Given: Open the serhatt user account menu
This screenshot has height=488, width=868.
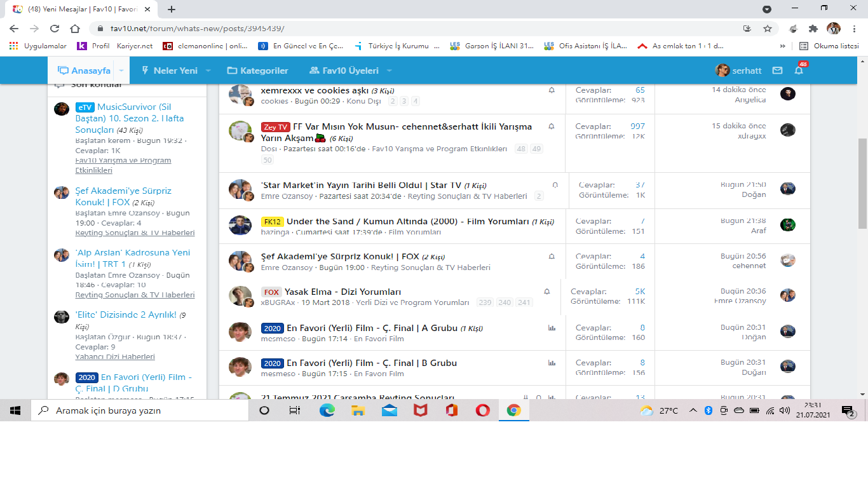Looking at the screenshot, I should pos(738,71).
